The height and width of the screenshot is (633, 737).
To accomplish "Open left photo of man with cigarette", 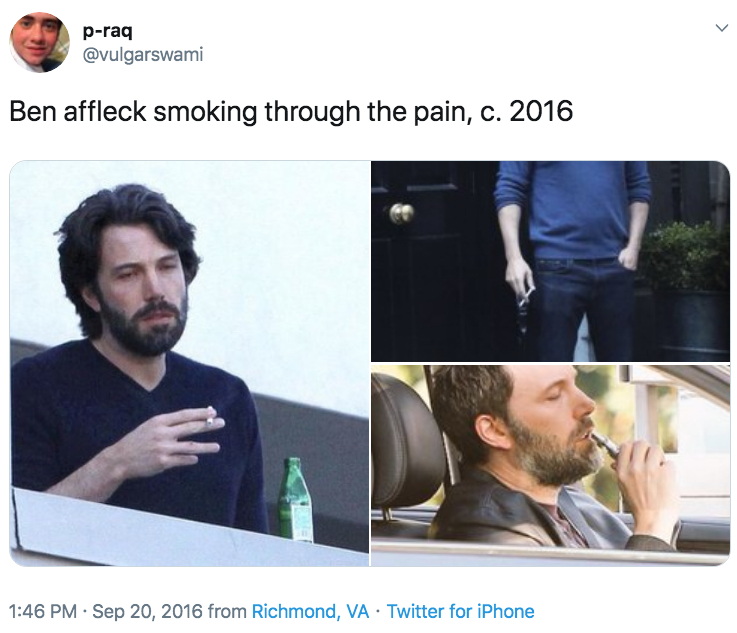I will click(189, 363).
